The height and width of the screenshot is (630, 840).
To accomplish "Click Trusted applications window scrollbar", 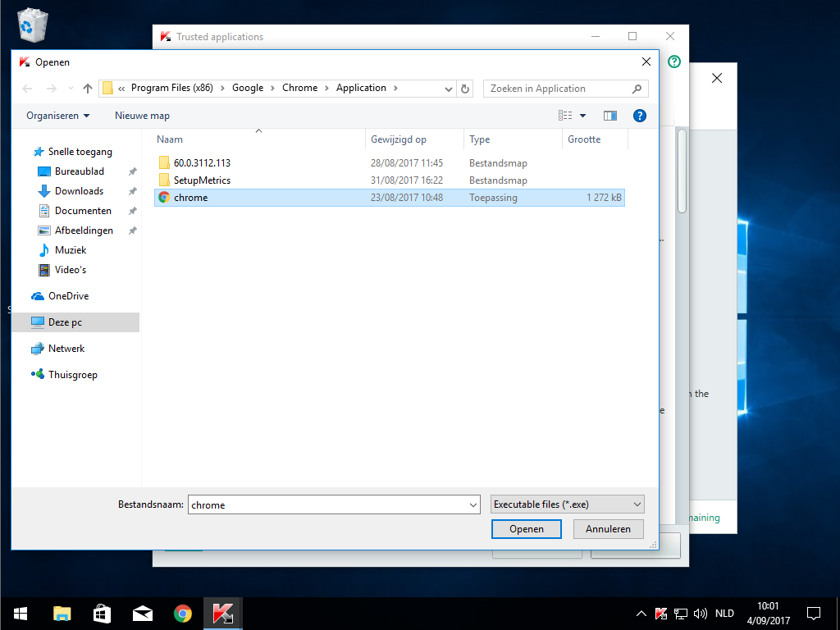I will 682,171.
